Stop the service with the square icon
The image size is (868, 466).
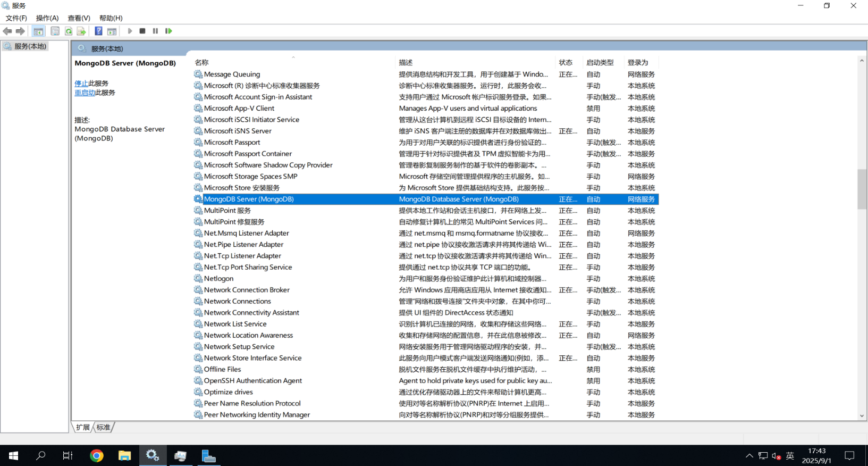[142, 31]
